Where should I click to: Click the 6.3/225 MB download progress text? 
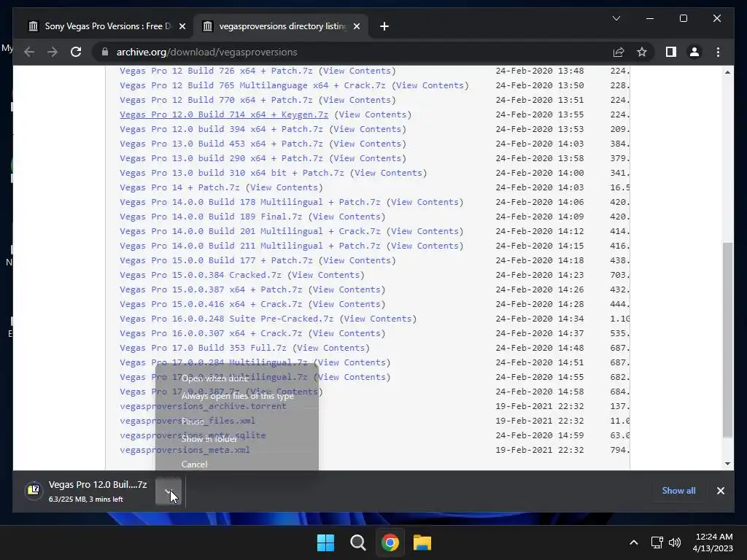86,499
